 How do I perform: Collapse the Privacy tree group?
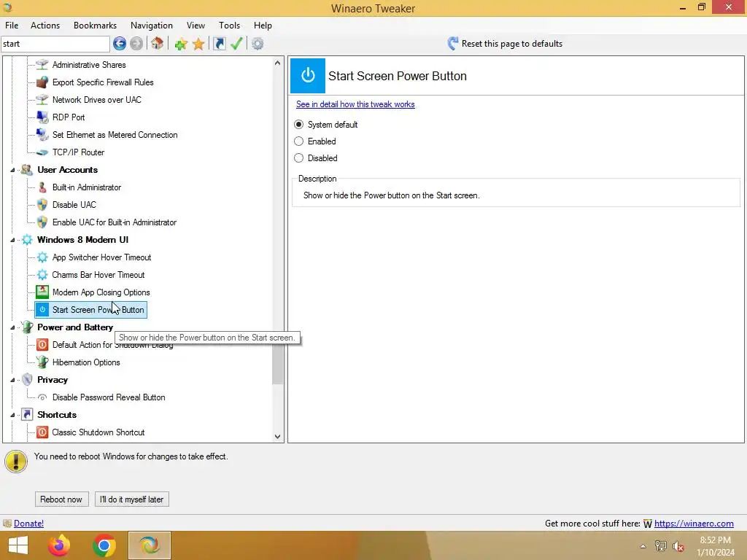click(13, 380)
